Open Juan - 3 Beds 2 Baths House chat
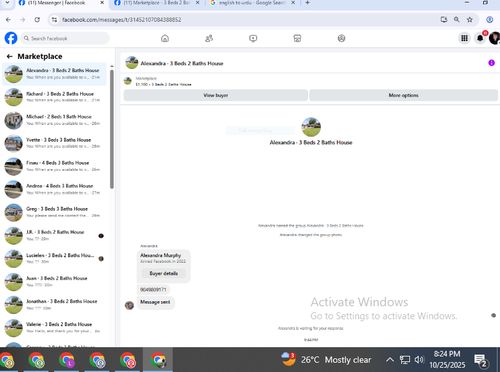The height and width of the screenshot is (372, 500). tap(54, 281)
